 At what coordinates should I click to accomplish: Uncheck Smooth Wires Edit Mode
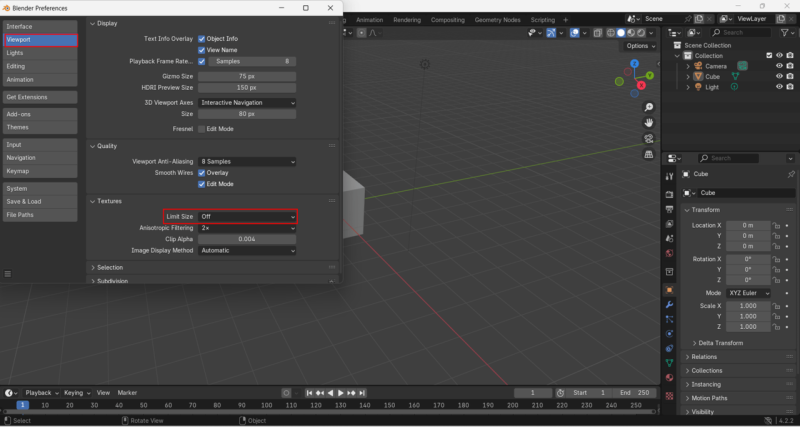[x=202, y=184]
